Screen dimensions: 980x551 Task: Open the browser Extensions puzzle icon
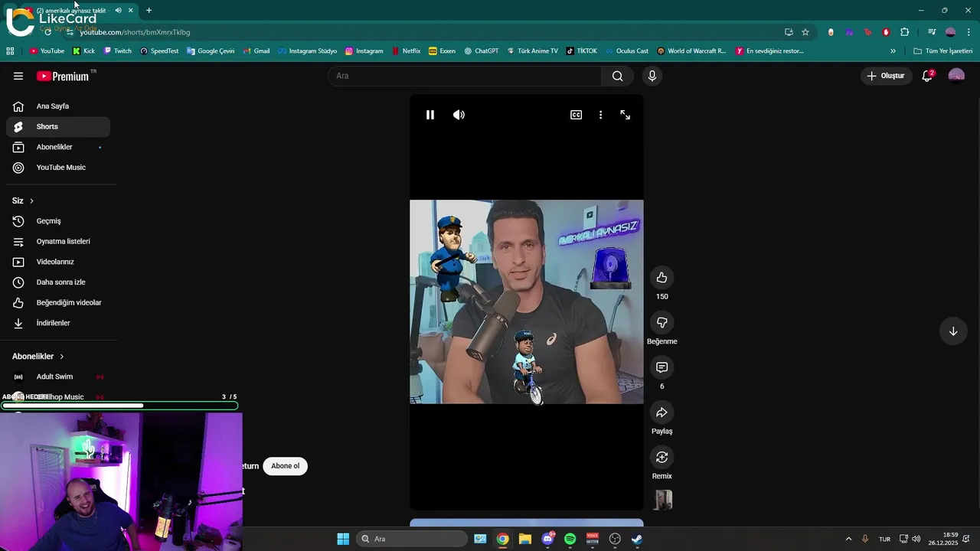904,32
